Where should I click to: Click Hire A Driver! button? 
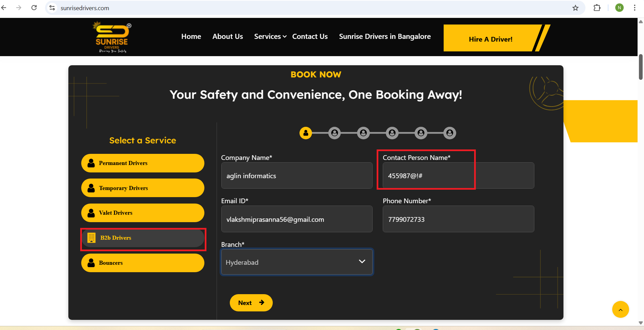(490, 39)
